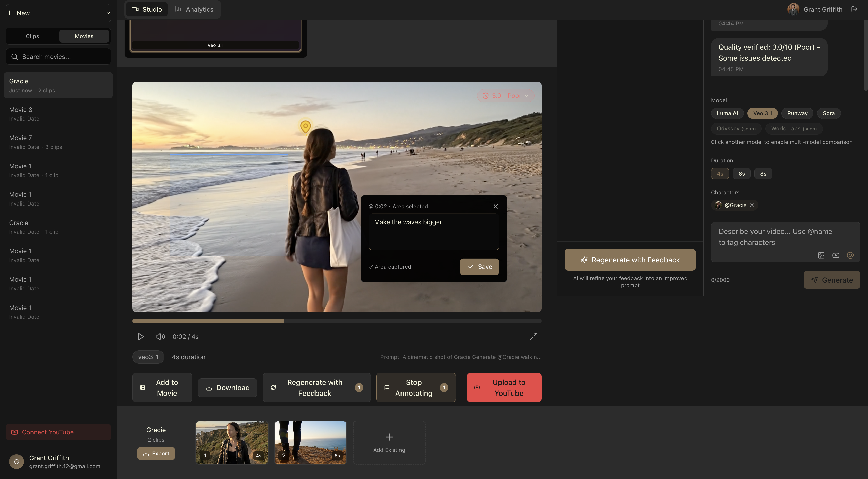Click the video progress bar
Image resolution: width=868 pixels, height=479 pixels.
[x=337, y=321]
